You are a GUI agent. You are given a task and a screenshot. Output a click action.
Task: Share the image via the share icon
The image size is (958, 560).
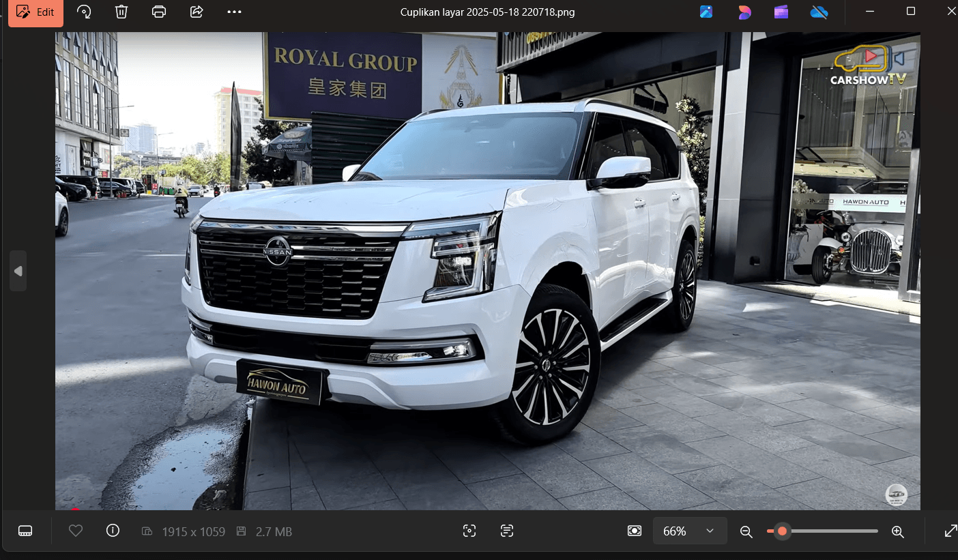coord(197,12)
